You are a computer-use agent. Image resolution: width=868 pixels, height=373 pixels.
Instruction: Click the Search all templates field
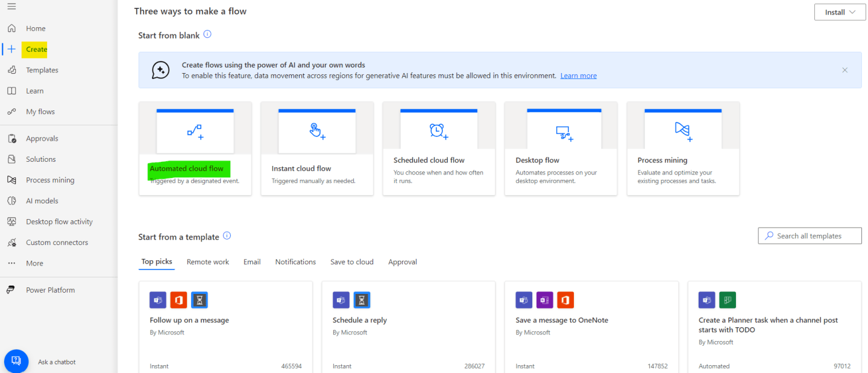[x=810, y=236]
